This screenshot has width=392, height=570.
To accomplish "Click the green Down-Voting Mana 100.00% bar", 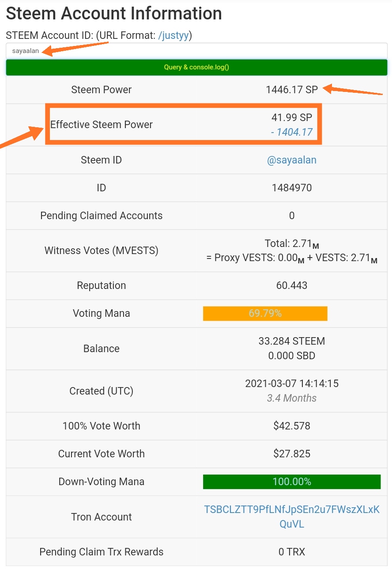I will pyautogui.click(x=291, y=481).
